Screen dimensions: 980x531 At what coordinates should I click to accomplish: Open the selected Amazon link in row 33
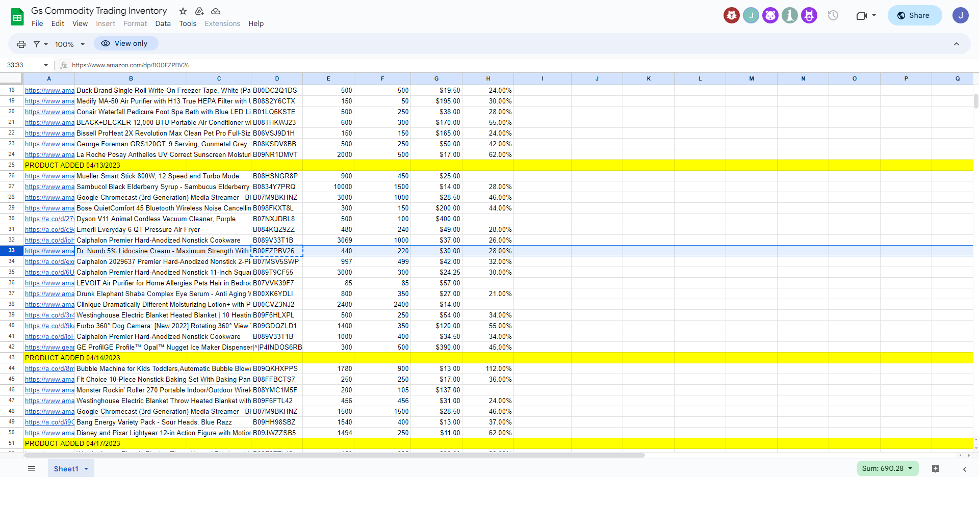tap(49, 251)
